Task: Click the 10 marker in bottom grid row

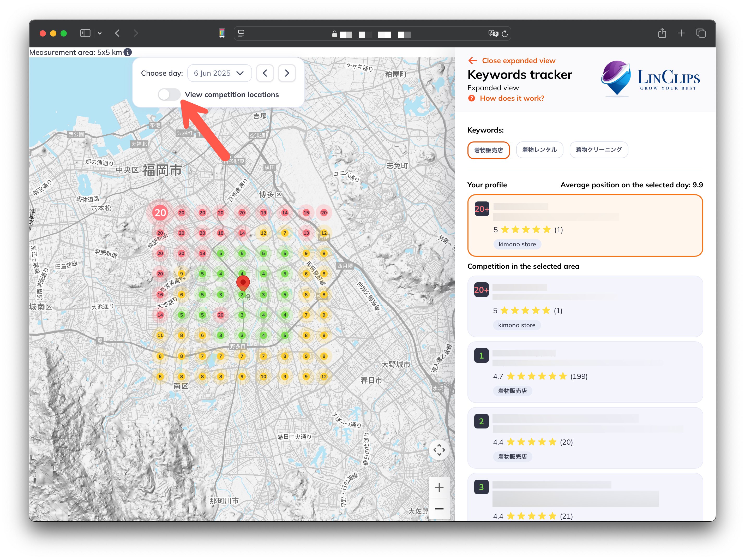Action: coord(263,376)
